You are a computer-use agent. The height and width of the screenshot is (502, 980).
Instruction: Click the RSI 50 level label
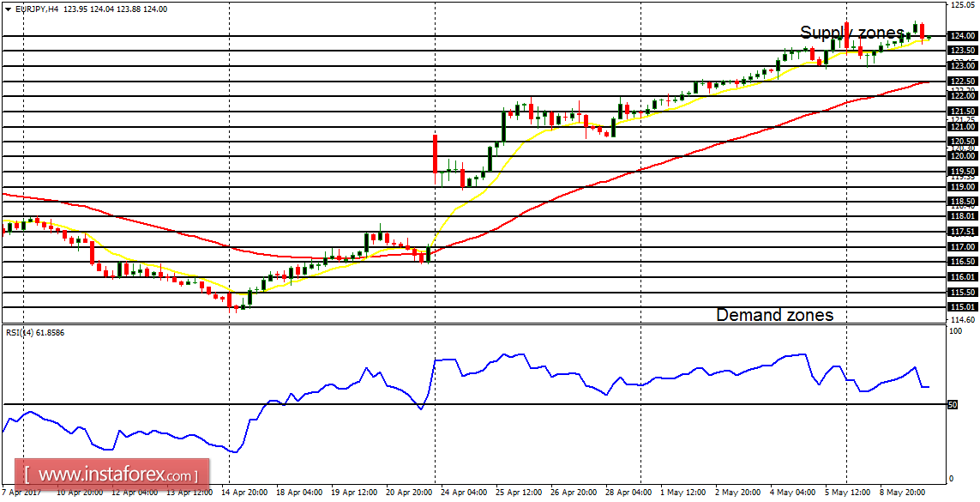click(x=953, y=405)
